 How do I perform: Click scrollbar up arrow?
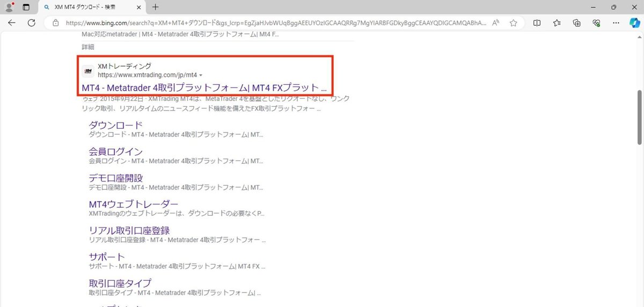[639, 36]
